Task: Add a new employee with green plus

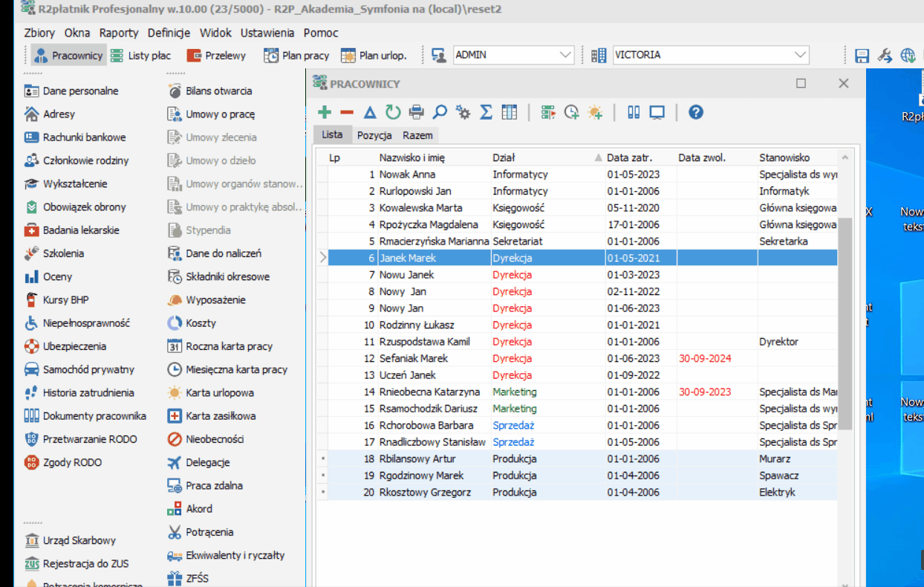Action: [x=325, y=112]
